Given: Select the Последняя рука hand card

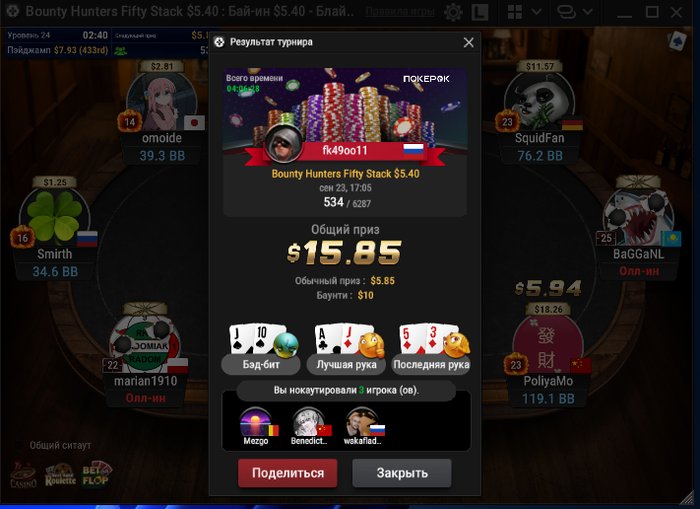Looking at the screenshot, I should click(431, 349).
